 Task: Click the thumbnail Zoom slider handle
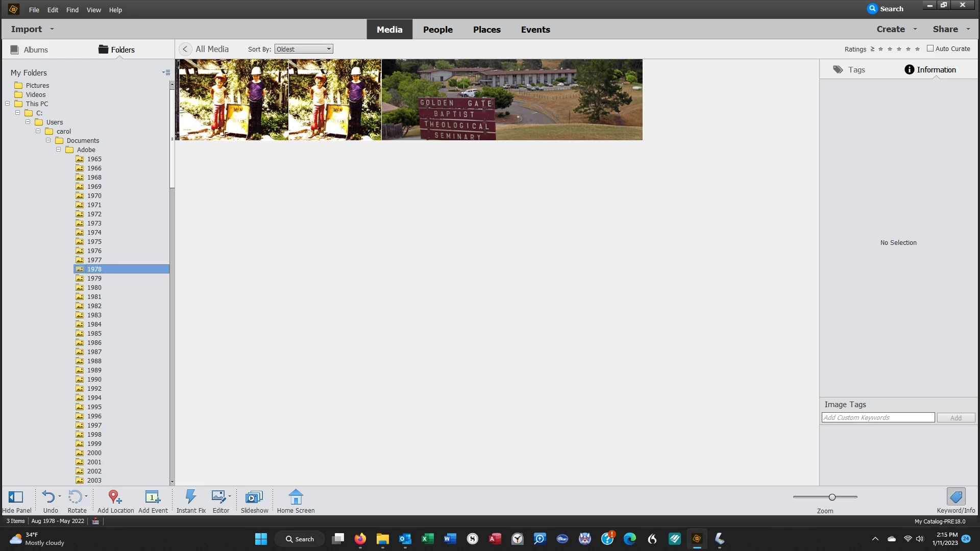click(x=832, y=497)
